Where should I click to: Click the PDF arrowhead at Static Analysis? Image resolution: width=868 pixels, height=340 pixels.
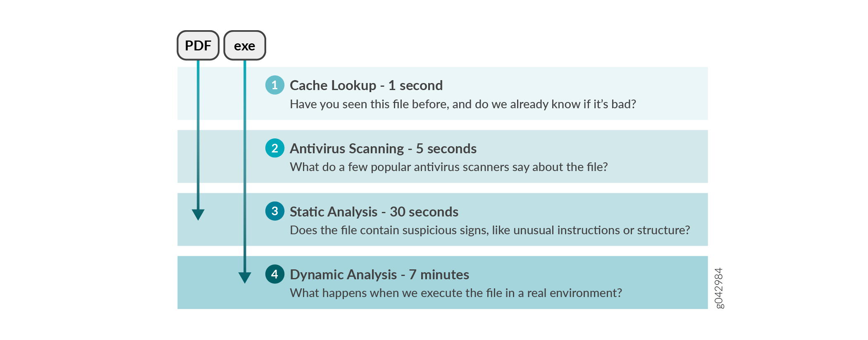[198, 214]
